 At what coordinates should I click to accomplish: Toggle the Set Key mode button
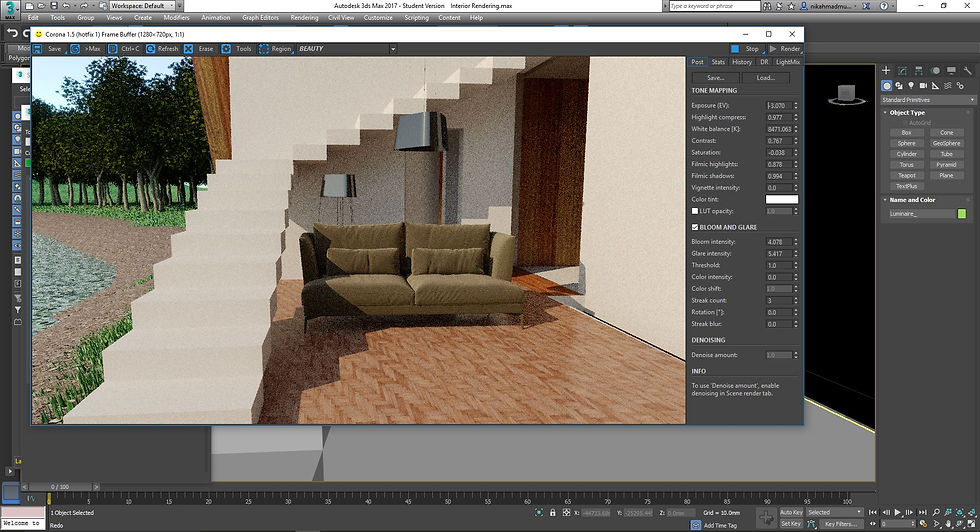[791, 524]
